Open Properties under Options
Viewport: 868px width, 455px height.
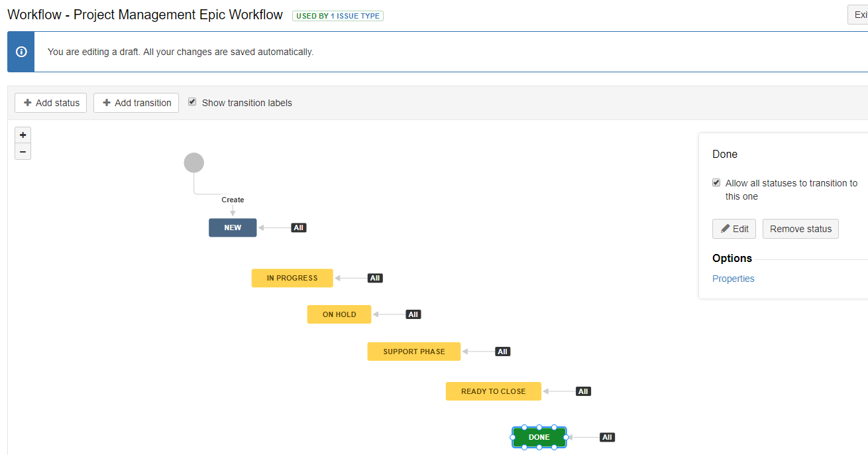(733, 279)
